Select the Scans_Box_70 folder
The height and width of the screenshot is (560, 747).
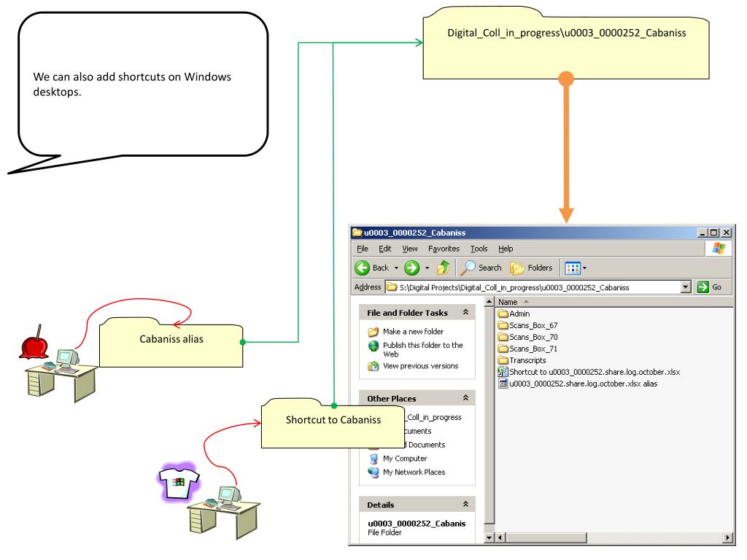point(527,337)
